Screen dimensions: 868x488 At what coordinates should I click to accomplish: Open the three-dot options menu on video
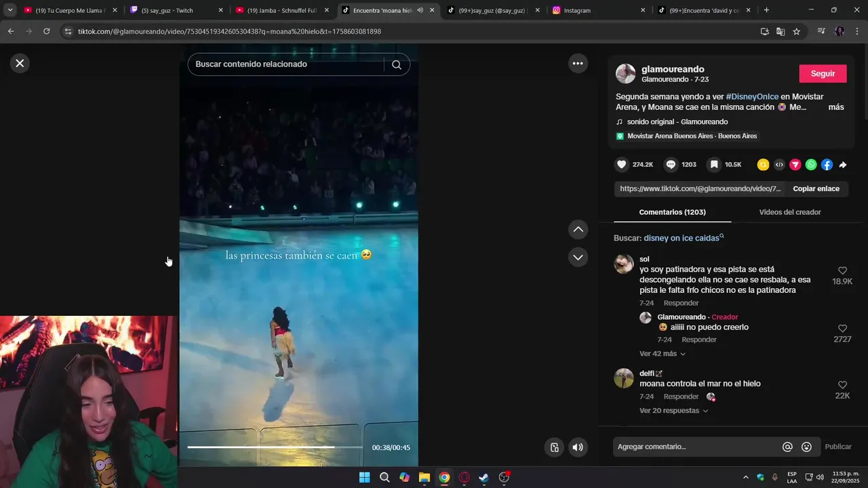[578, 63]
